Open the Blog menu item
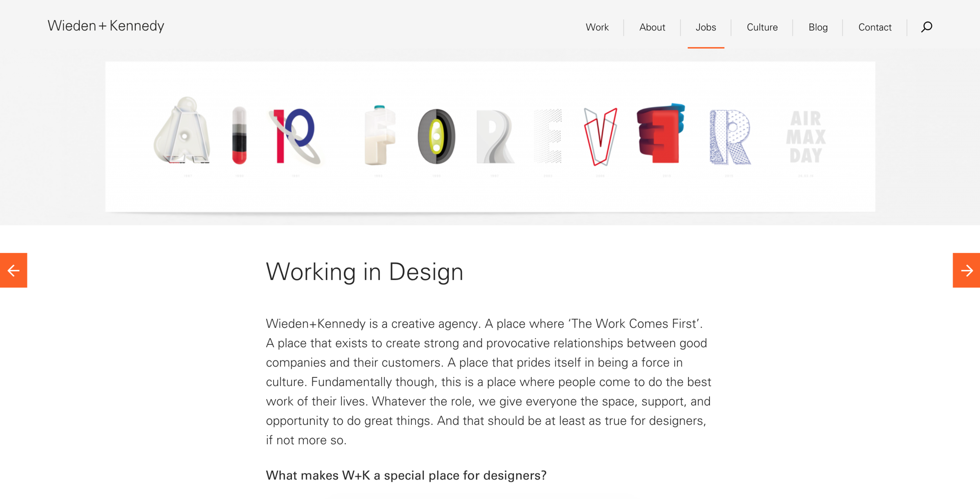The height and width of the screenshot is (499, 980). click(x=818, y=27)
